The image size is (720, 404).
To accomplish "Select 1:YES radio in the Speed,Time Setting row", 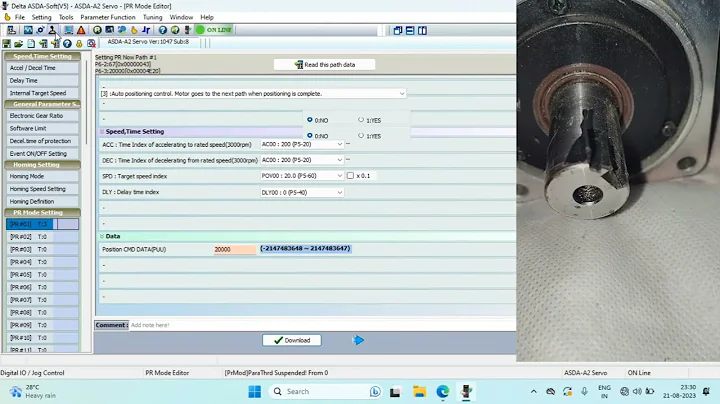I will pos(361,135).
